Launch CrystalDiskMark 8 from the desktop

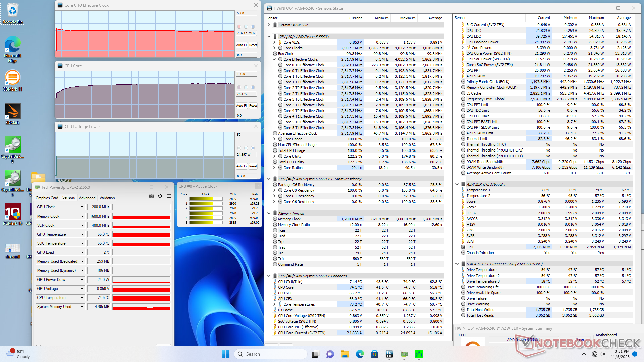pyautogui.click(x=13, y=149)
